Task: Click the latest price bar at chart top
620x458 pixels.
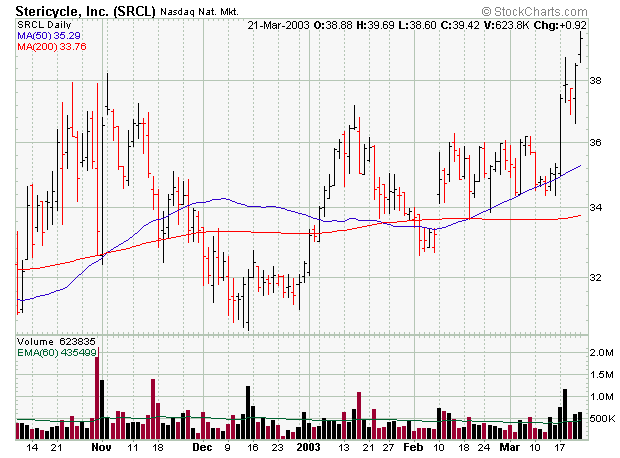Action: click(x=580, y=47)
